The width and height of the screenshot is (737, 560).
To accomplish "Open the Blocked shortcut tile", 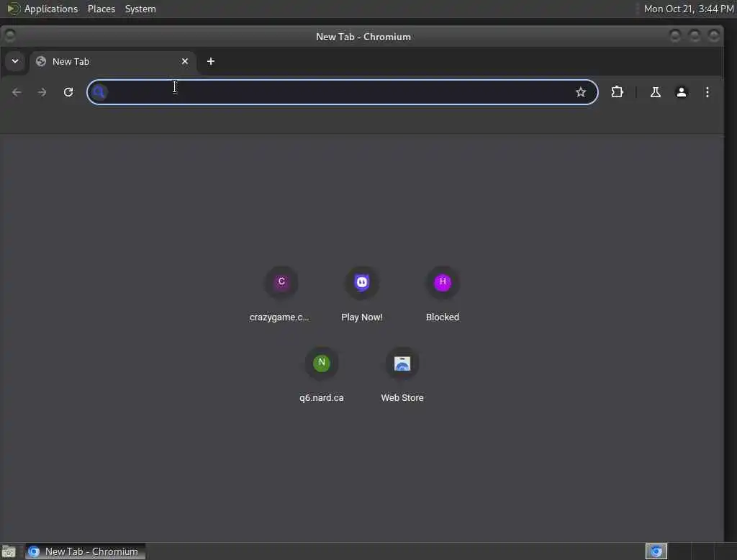I will pyautogui.click(x=443, y=295).
